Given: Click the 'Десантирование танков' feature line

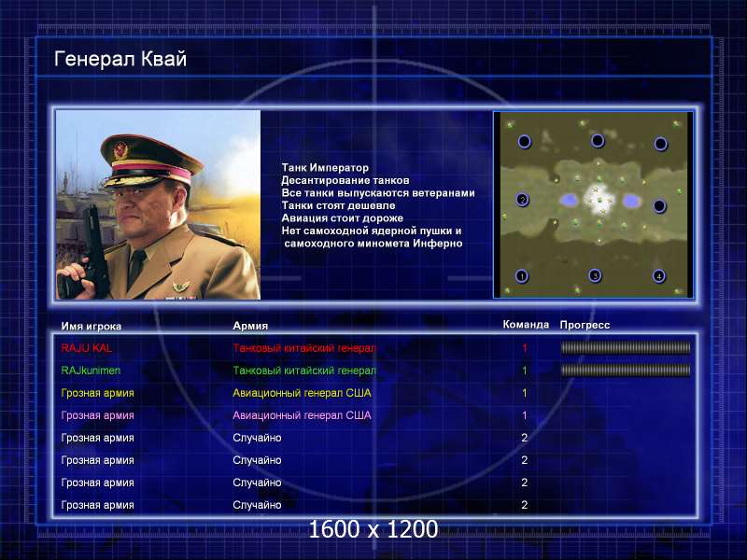Looking at the screenshot, I should pos(345,180).
